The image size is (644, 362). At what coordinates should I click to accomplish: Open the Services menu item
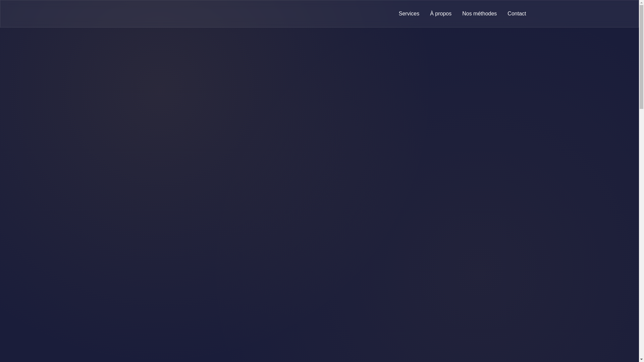(409, 14)
